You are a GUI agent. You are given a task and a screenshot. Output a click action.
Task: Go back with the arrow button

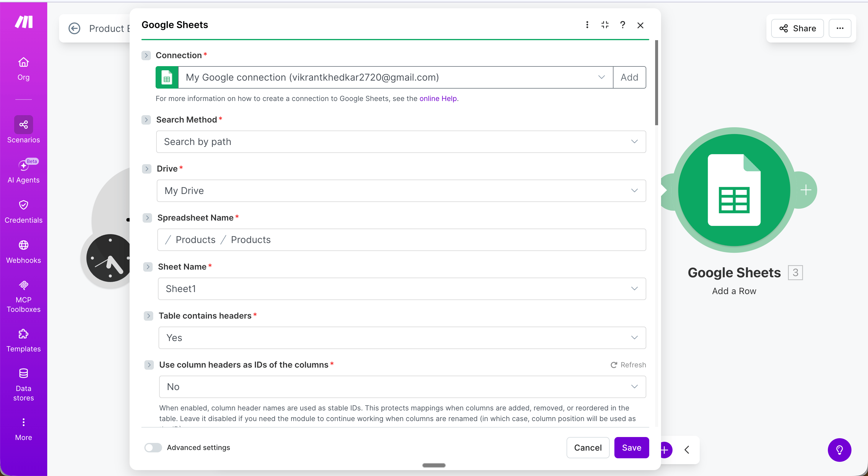(74, 28)
